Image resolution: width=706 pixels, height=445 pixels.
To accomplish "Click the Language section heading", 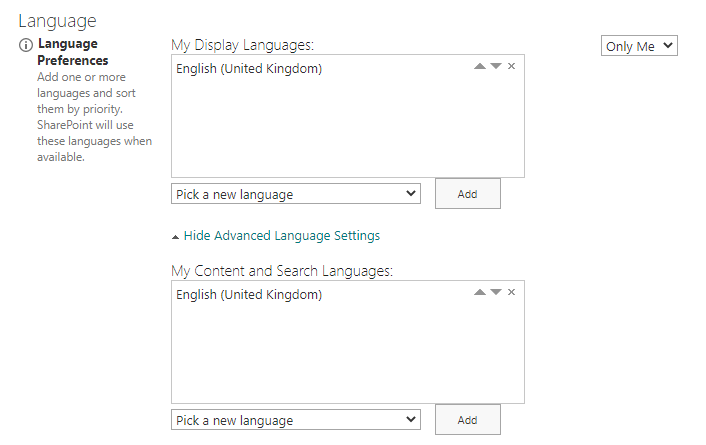I will (x=57, y=20).
